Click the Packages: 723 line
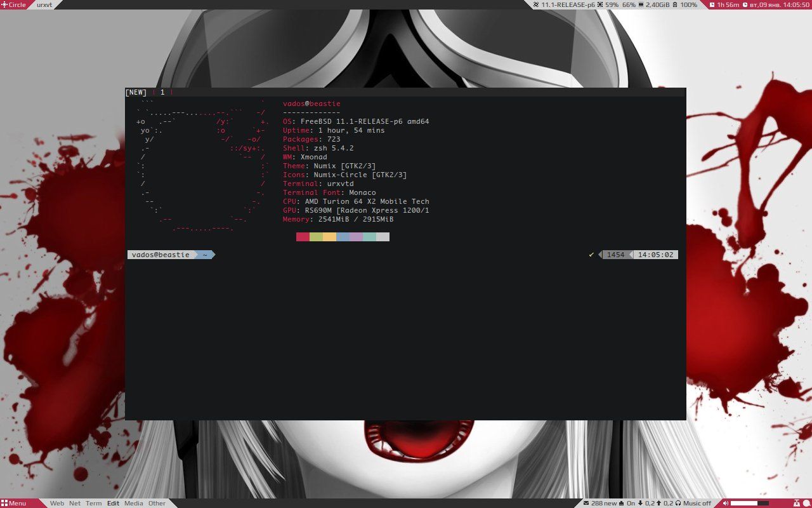Viewport: 812px width, 508px height. coord(311,139)
